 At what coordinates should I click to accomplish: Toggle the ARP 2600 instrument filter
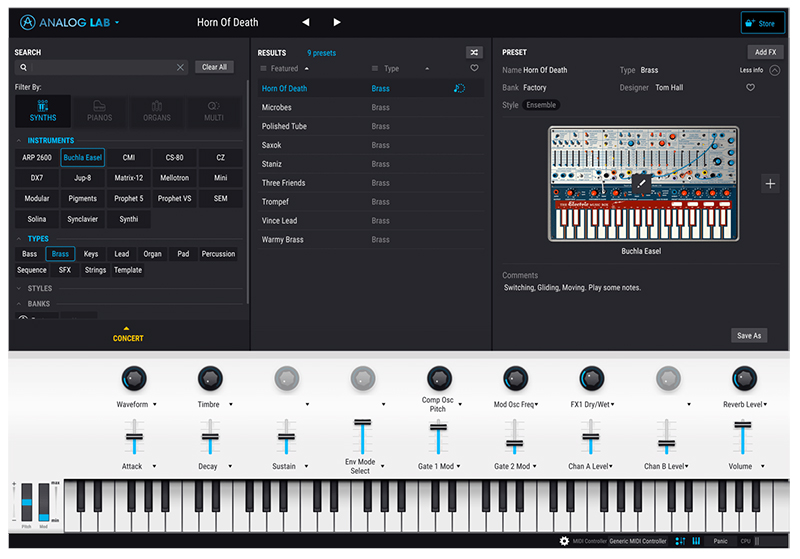tap(37, 158)
